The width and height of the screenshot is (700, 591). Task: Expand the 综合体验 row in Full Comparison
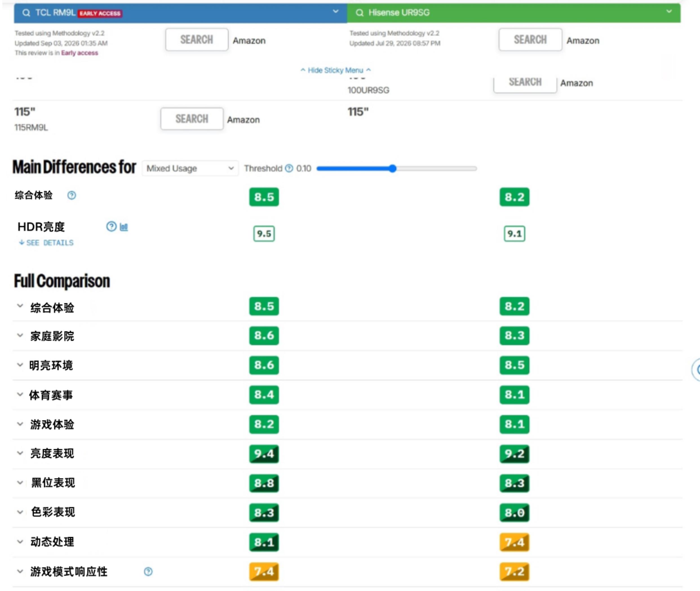(x=20, y=306)
